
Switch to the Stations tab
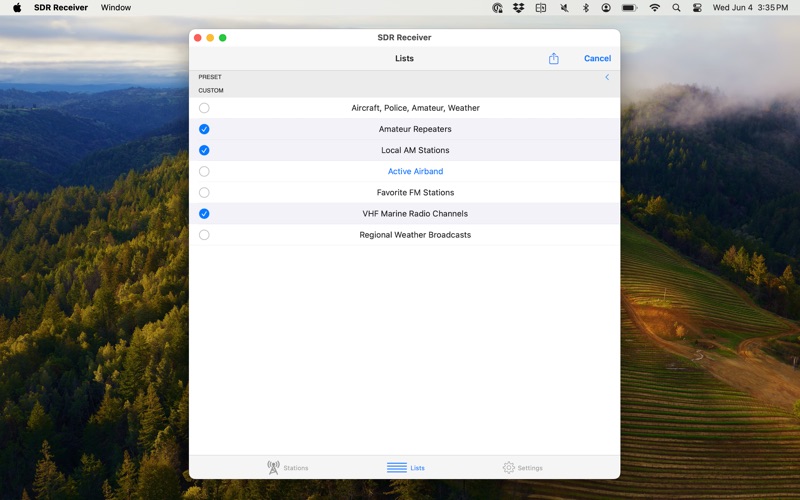(288, 467)
